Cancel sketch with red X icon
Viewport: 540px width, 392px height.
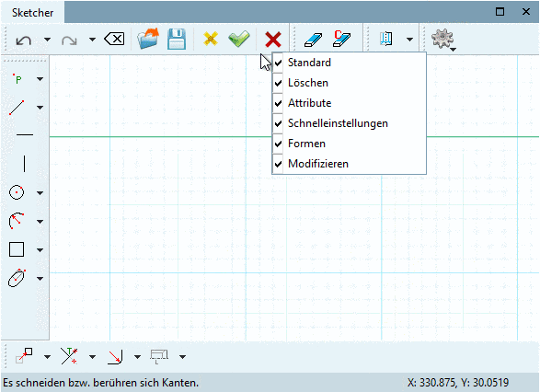point(273,40)
